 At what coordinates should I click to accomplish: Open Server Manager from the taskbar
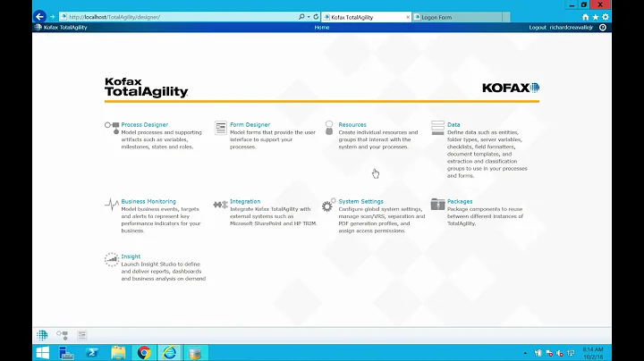tap(66, 353)
